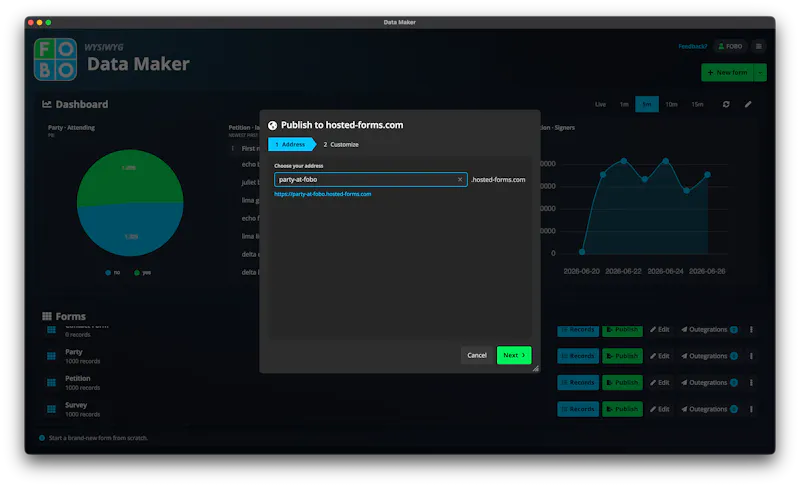Open Outegrations for the Petition form

point(709,382)
